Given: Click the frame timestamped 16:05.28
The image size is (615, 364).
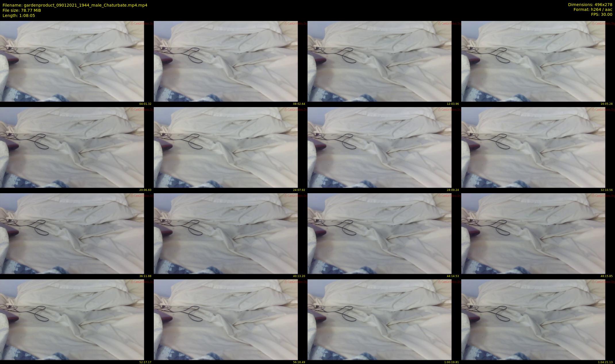Looking at the screenshot, I should [533, 61].
